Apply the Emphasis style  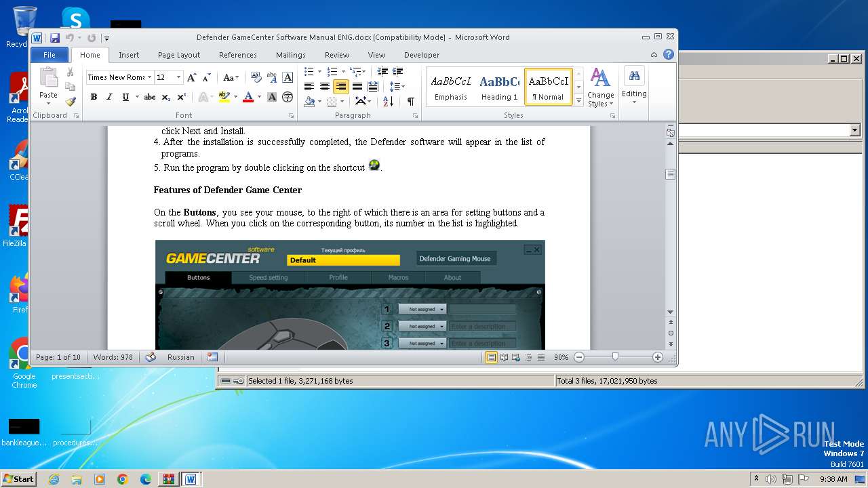451,87
